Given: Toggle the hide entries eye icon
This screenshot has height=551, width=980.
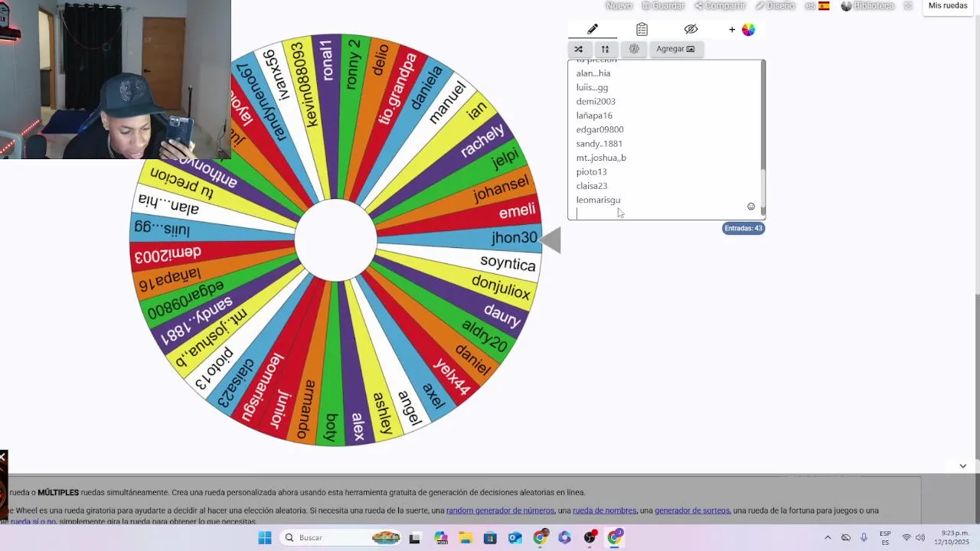Looking at the screenshot, I should 691,29.
